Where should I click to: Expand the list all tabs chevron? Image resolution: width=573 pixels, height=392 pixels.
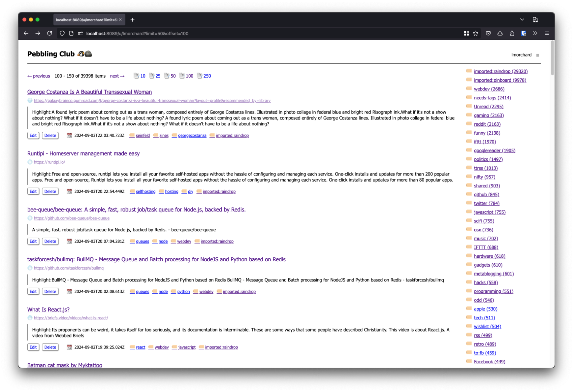522,20
